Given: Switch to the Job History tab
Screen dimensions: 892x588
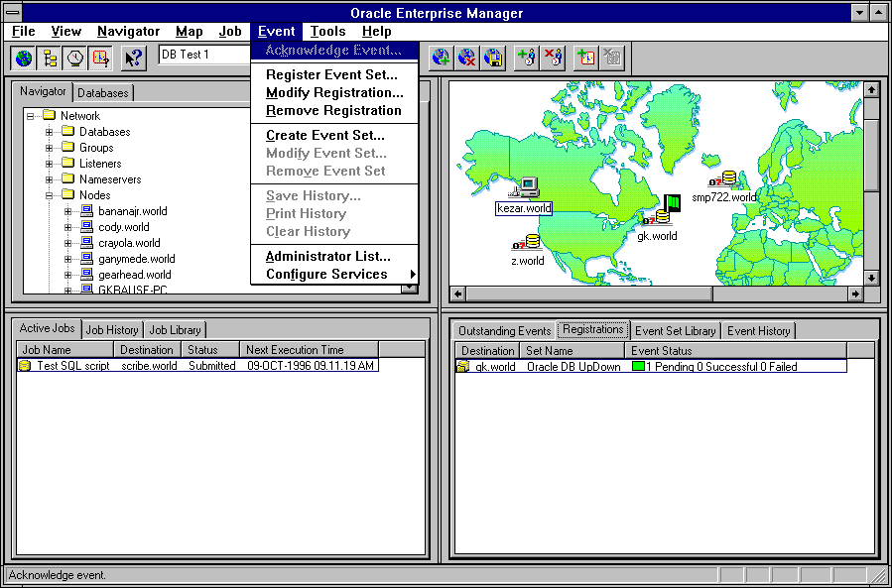Looking at the screenshot, I should point(111,330).
